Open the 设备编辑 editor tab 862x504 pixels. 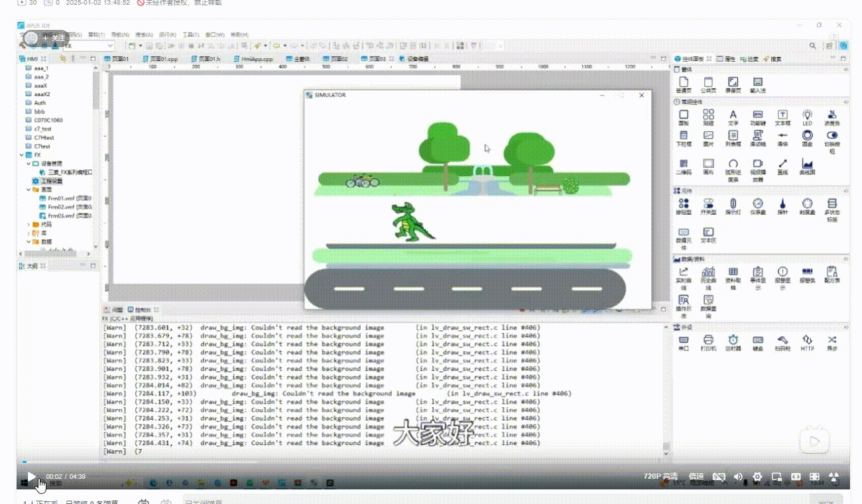pos(414,59)
